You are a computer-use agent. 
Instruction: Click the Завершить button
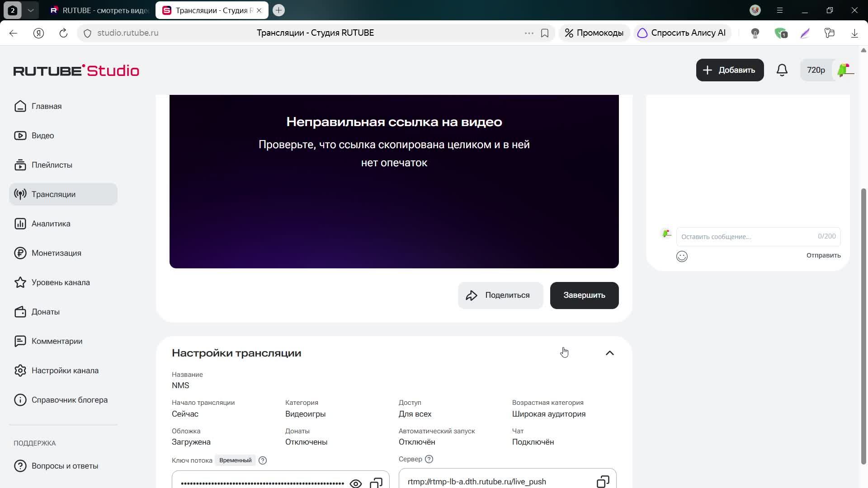(x=584, y=296)
